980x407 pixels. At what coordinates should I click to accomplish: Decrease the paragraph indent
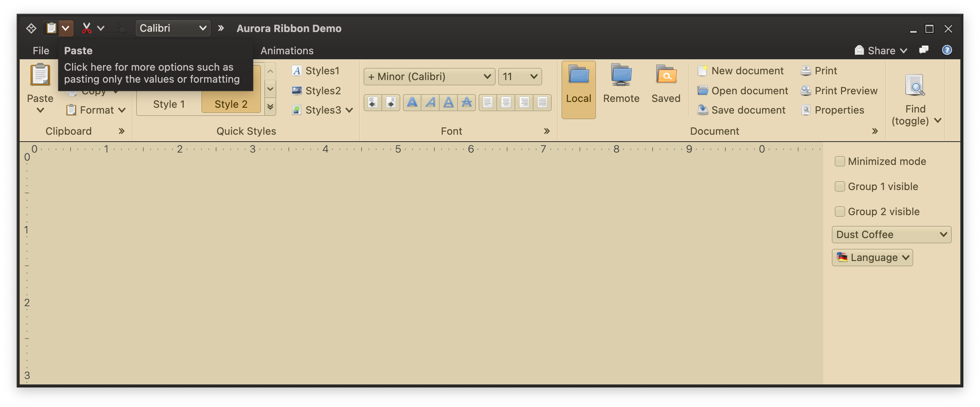click(373, 102)
